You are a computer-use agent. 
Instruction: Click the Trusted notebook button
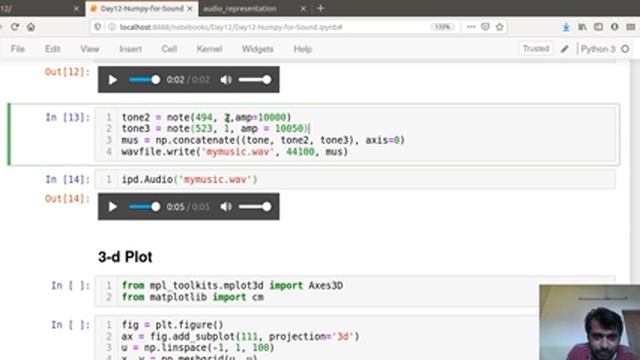click(x=536, y=49)
